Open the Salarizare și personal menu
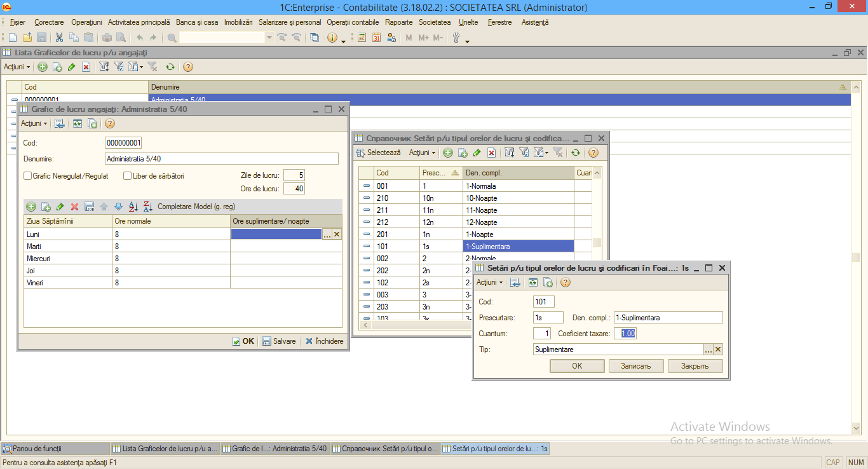 (290, 22)
